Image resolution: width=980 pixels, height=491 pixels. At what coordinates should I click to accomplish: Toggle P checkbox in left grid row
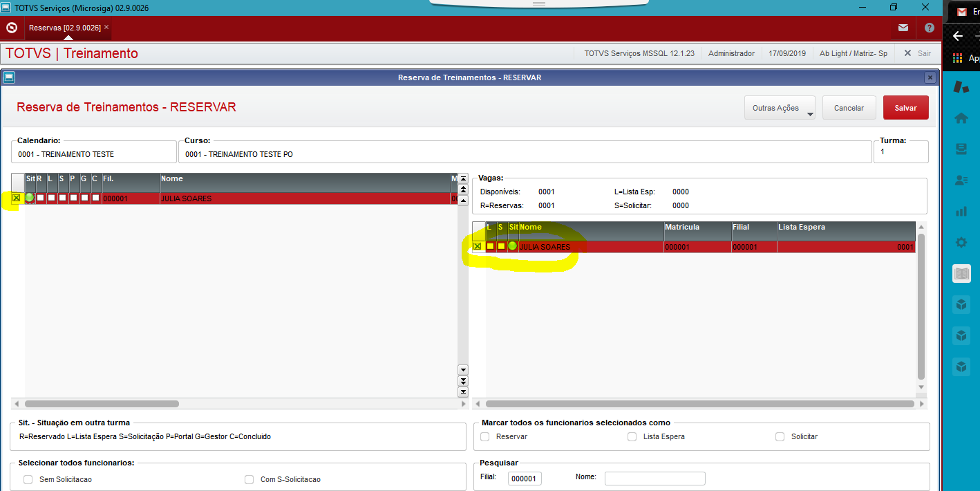[x=73, y=198]
